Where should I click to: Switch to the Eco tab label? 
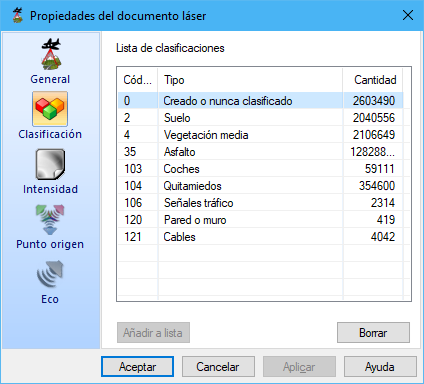tap(50, 299)
